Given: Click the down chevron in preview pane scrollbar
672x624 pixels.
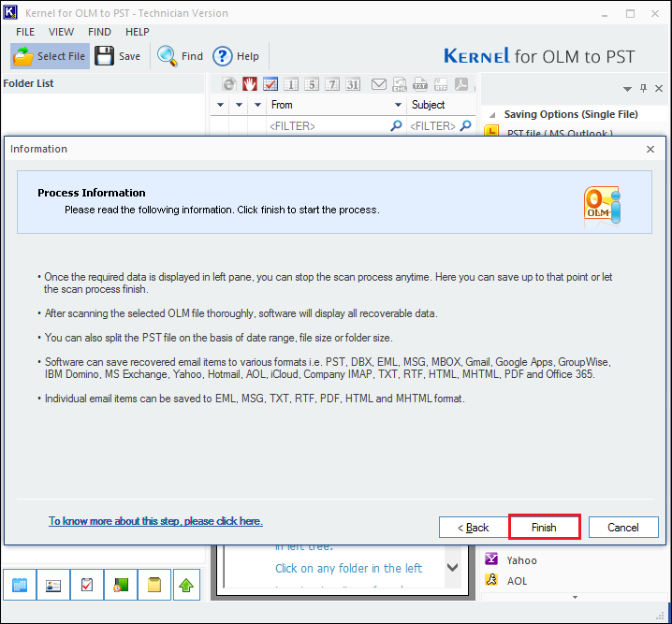Looking at the screenshot, I should [x=453, y=568].
